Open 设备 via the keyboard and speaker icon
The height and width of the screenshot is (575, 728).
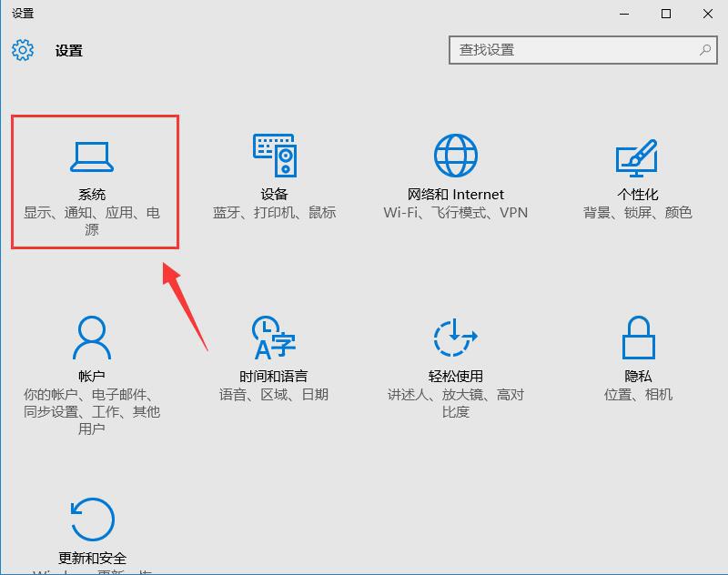(274, 156)
